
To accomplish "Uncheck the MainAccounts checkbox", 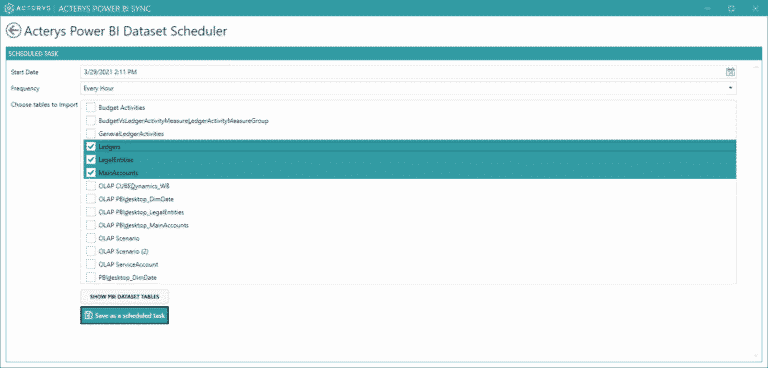I will click(x=91, y=173).
